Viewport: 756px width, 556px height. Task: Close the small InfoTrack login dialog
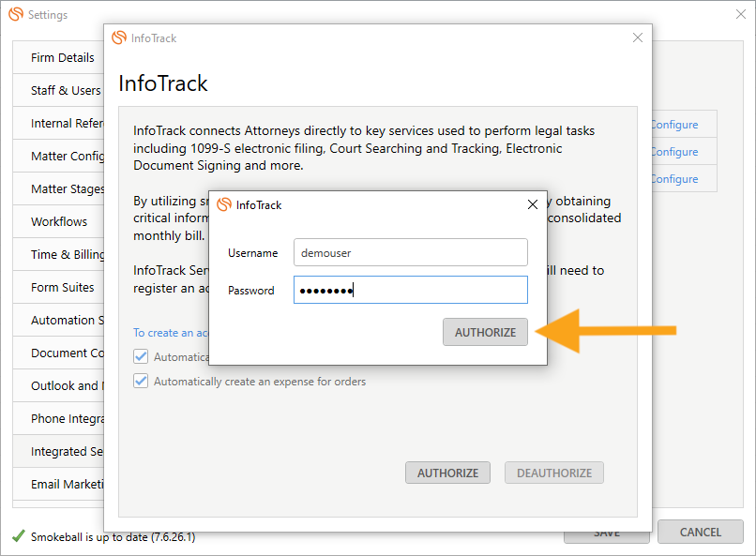[533, 204]
